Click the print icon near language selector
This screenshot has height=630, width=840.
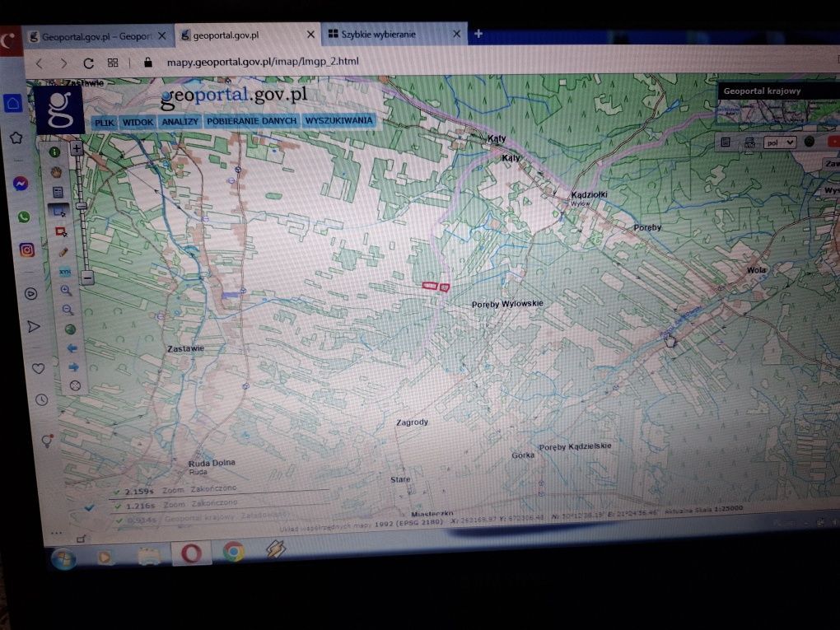coord(749,142)
